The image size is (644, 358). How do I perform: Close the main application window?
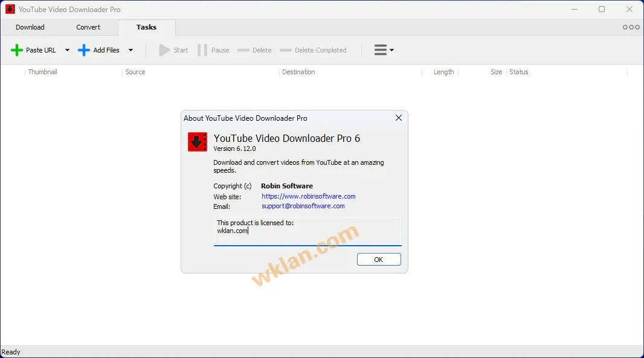pos(630,9)
